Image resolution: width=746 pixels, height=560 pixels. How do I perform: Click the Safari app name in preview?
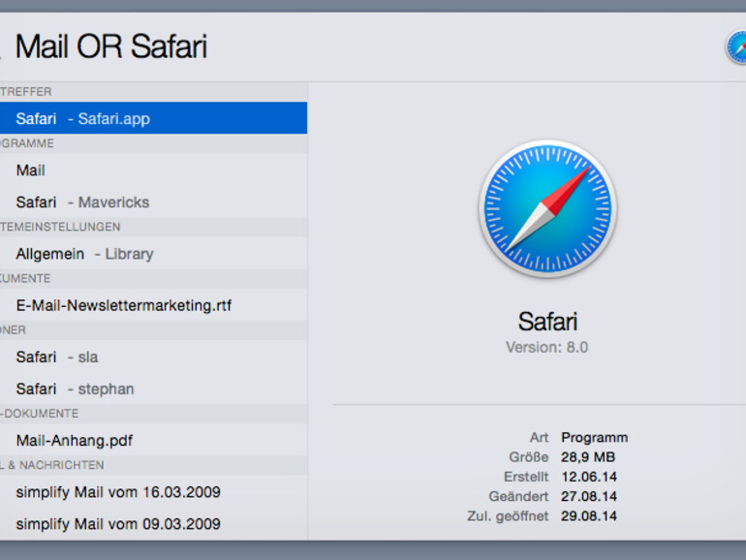click(x=547, y=322)
